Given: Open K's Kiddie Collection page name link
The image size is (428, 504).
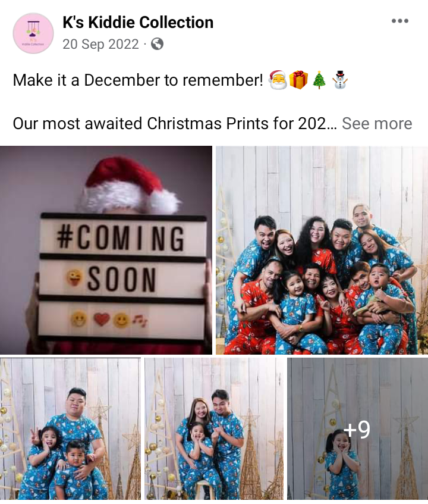Looking at the screenshot, I should click(x=138, y=23).
